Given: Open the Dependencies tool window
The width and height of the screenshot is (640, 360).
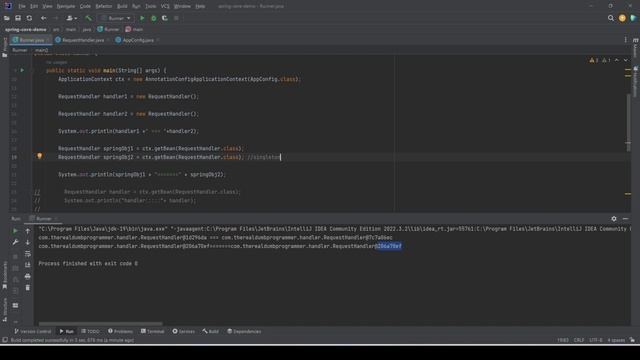Looking at the screenshot, I should (x=244, y=331).
